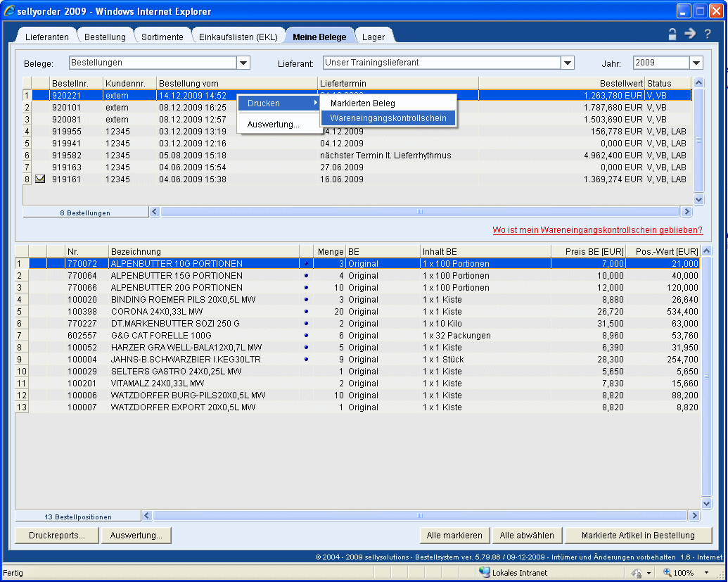
Task: Click the open padlock icon
Action: pyautogui.click(x=672, y=34)
